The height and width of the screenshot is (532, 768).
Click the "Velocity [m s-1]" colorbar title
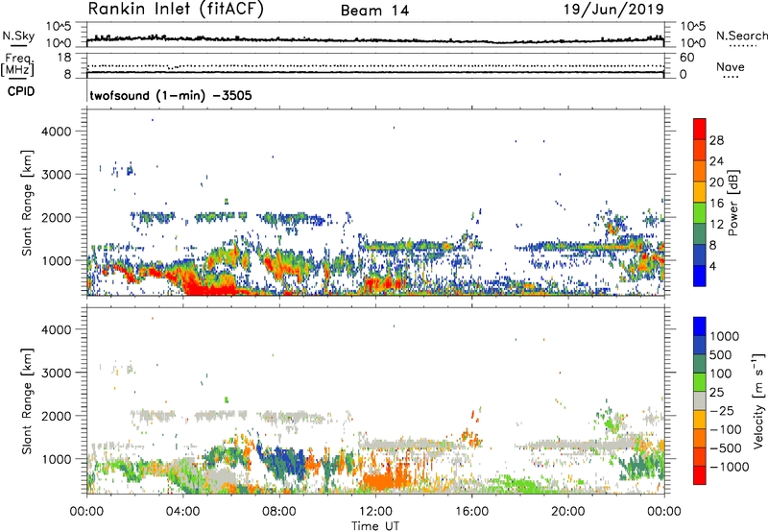[x=758, y=400]
